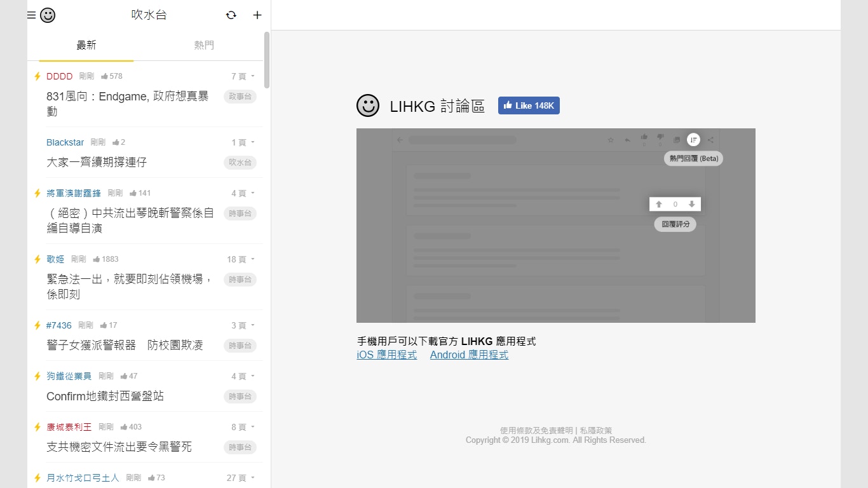The width and height of the screenshot is (868, 488).
Task: Click username Blackstar
Action: pyautogui.click(x=65, y=142)
